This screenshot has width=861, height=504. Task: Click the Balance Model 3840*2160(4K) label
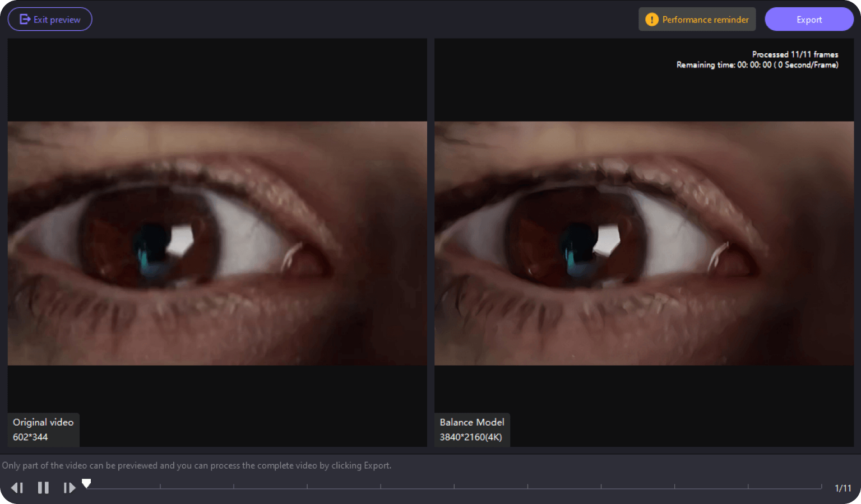coord(471,430)
